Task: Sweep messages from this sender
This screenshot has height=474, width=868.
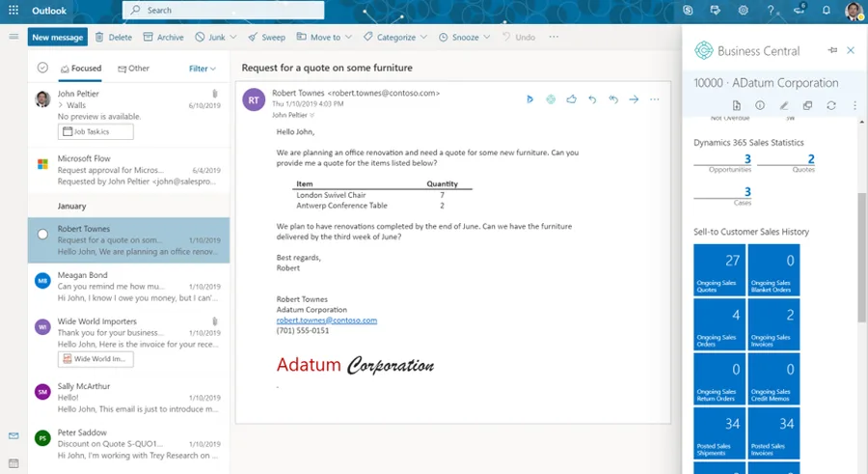Action: point(266,37)
